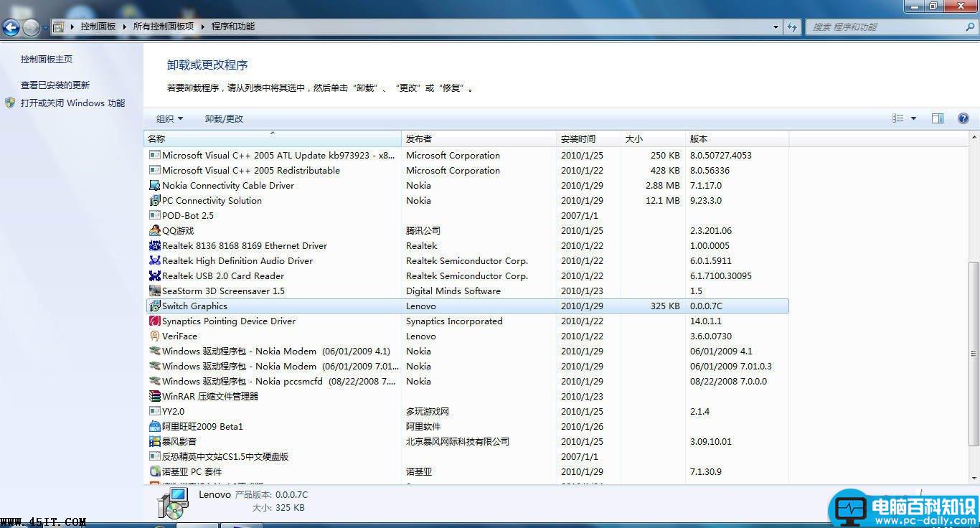
Task: Open 控制面板主页 link
Action: point(47,60)
